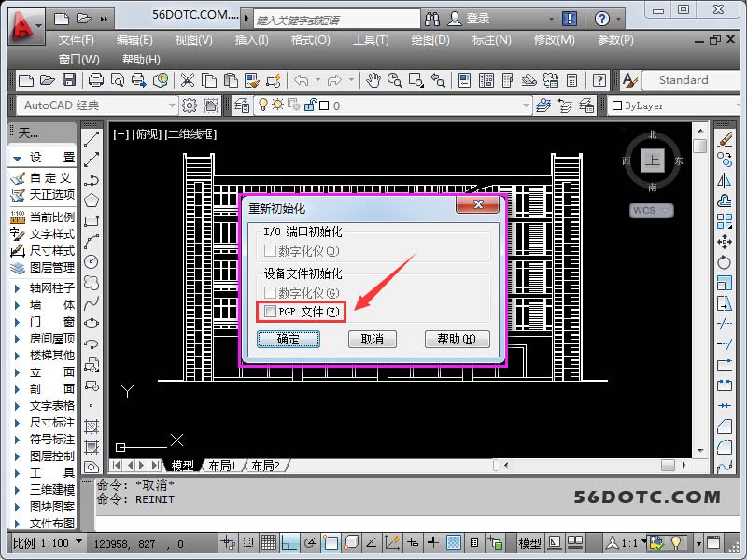This screenshot has width=747, height=560.
Task: Click the Erase tool in modify toolbar
Action: pyautogui.click(x=725, y=139)
